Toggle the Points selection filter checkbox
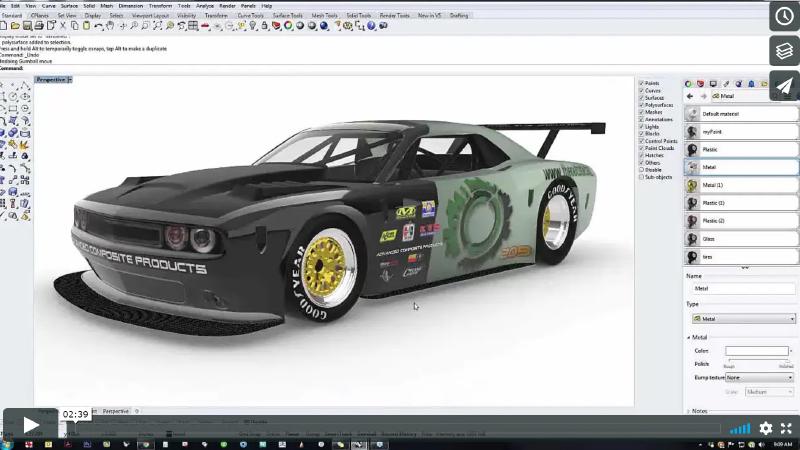The image size is (800, 450). (x=641, y=83)
